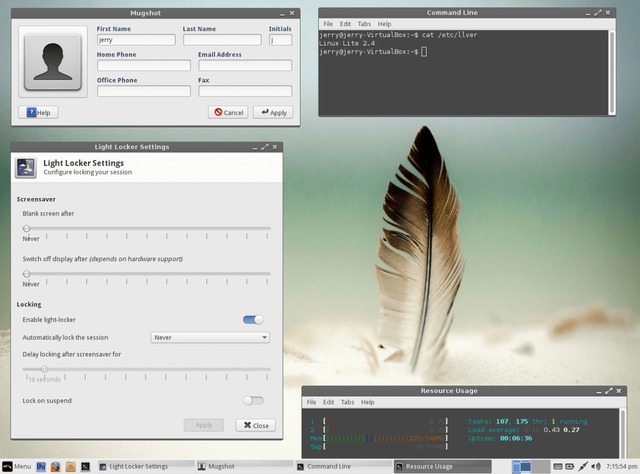Open File menu in Command Line window
The height and width of the screenshot is (474, 640).
328,24
